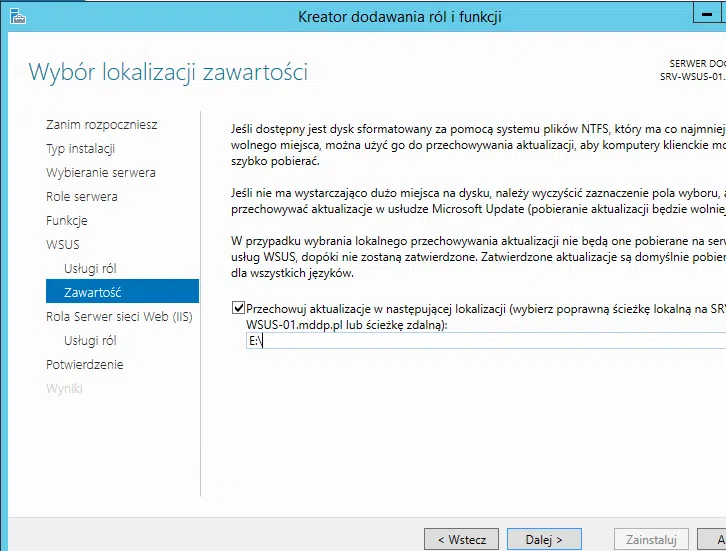Select the highlighted Zawartość step
The image size is (726, 551).
pos(92,292)
